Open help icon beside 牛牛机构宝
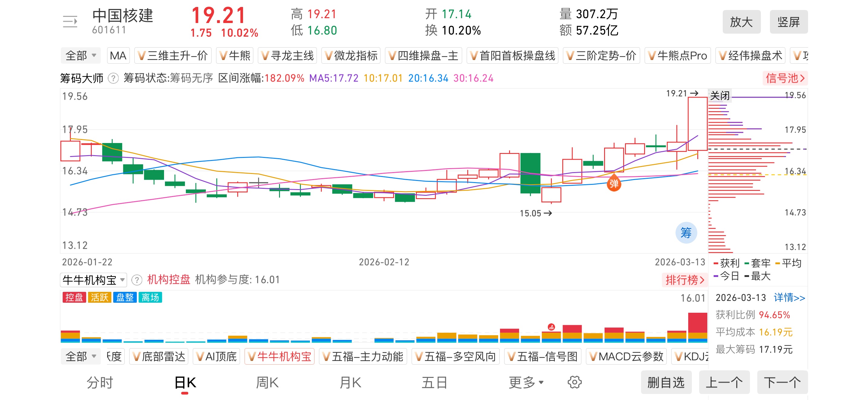This screenshot has width=868, height=400. [x=136, y=280]
